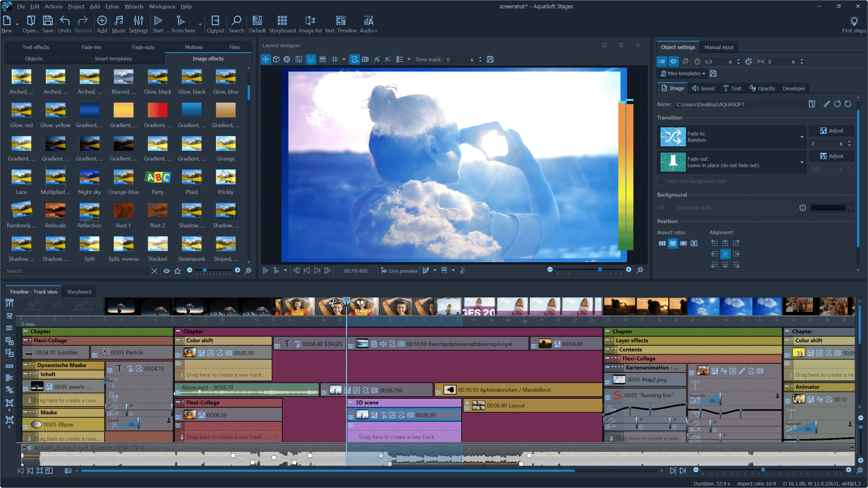Click the magnifier icon beside Live preview zoom
This screenshot has width=868, height=488.
point(640,270)
